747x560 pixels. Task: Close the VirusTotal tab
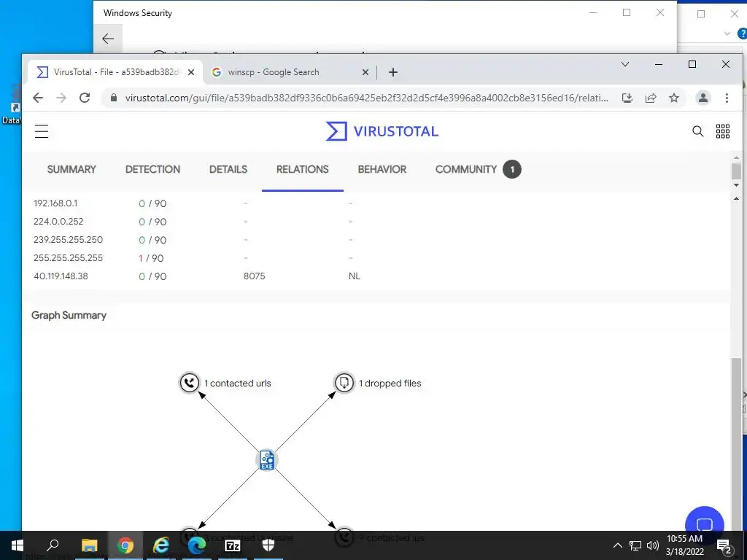point(191,72)
